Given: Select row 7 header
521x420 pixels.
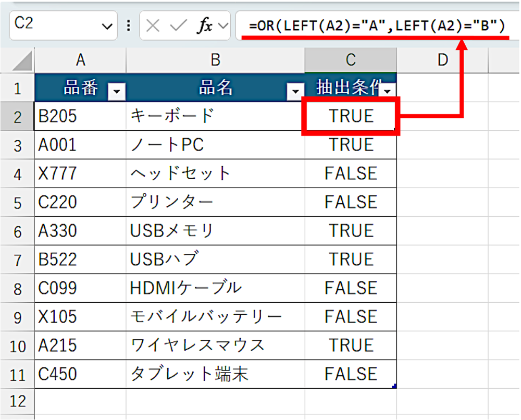Looking at the screenshot, I should [x=17, y=260].
